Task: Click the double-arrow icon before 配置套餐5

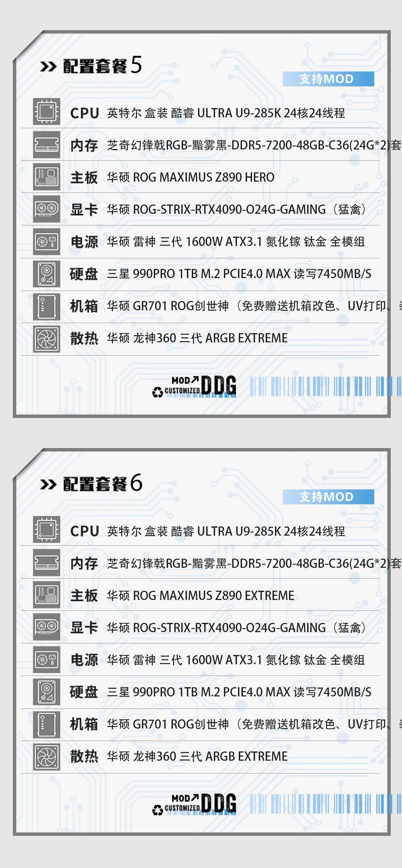Action: point(48,67)
